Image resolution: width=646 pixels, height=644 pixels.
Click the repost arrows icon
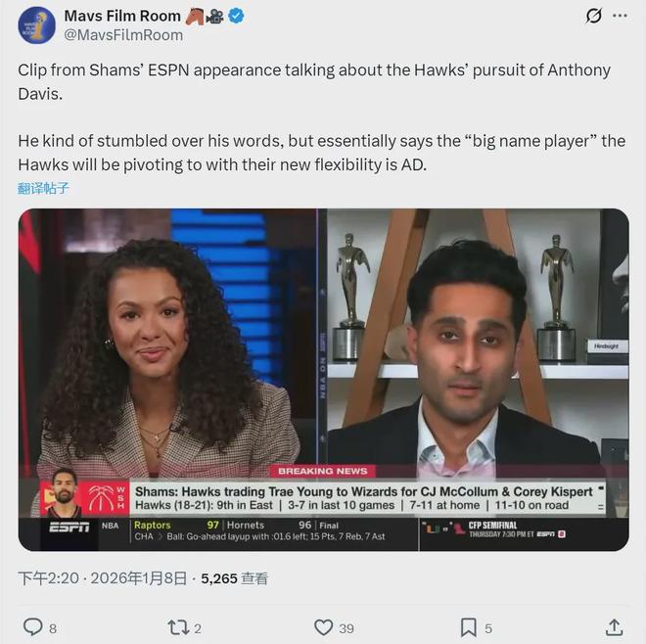coord(178,626)
